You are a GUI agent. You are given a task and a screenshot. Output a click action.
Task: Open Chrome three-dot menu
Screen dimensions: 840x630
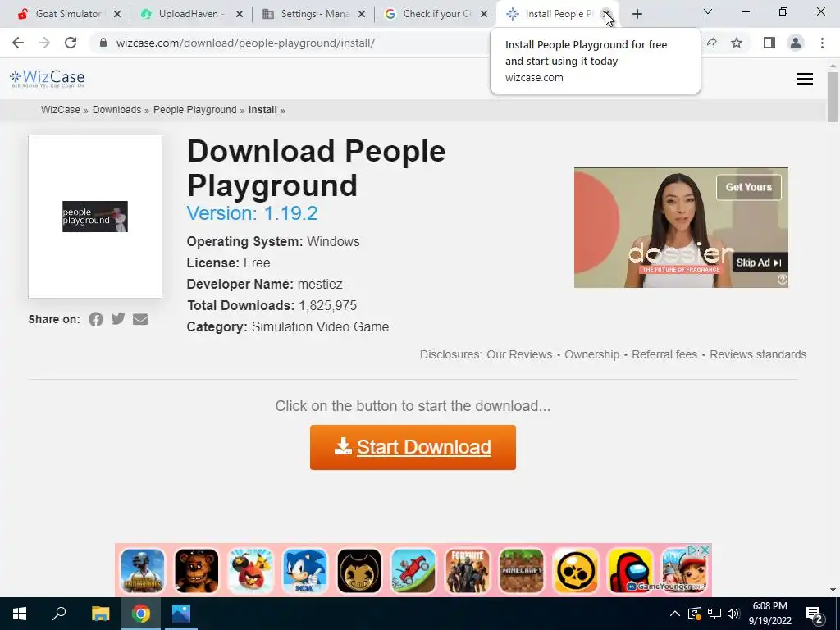(822, 43)
